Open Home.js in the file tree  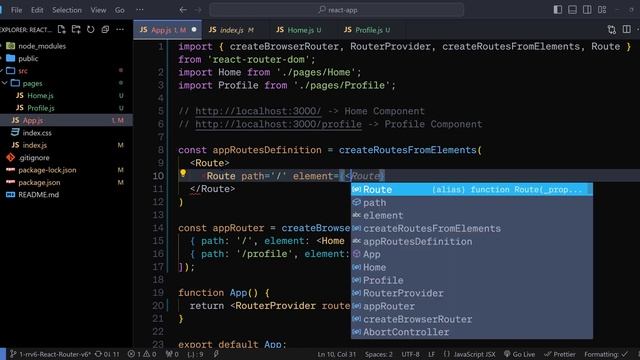(40, 96)
